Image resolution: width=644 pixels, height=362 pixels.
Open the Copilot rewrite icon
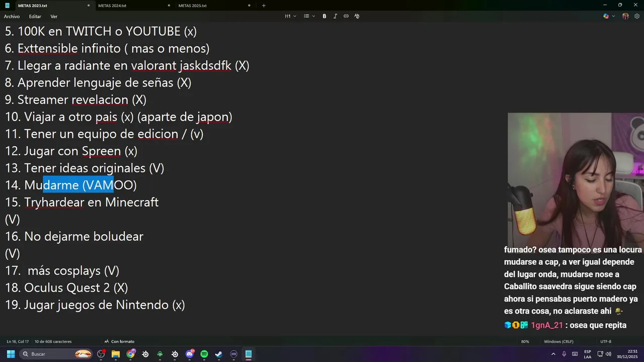click(606, 16)
